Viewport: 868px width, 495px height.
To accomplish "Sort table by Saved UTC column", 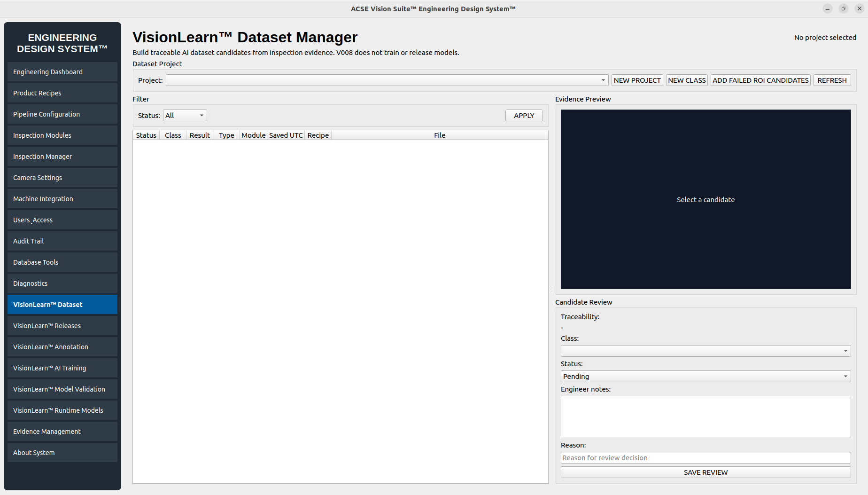I will coord(286,135).
